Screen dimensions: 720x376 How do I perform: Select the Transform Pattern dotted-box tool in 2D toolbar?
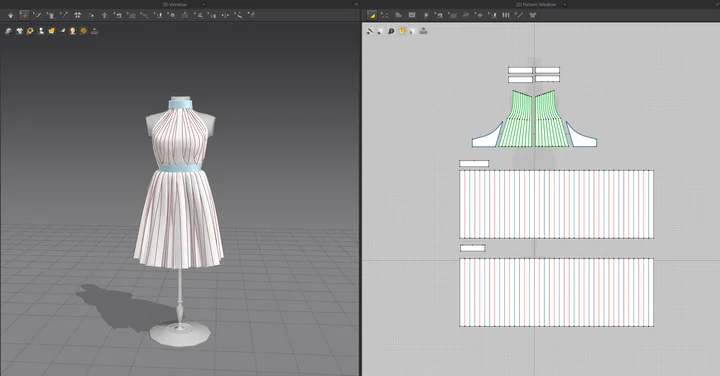(x=384, y=15)
